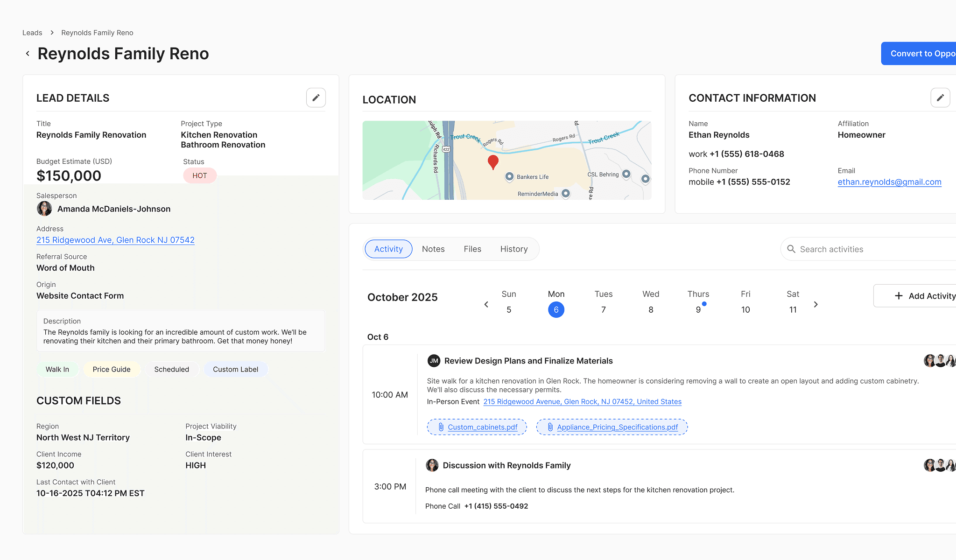This screenshot has width=956, height=560.
Task: Click Amanda McDaniels-Johnson's avatar
Action: [44, 209]
